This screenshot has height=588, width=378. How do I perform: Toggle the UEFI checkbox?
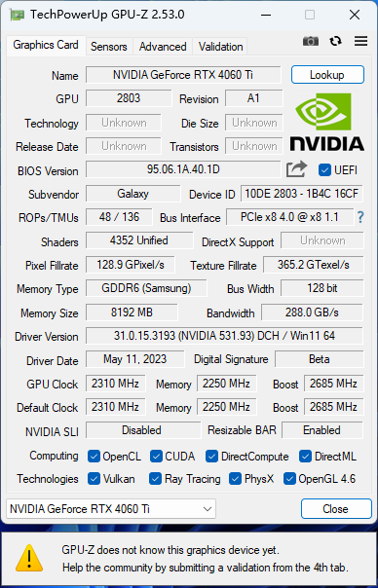[x=324, y=169]
